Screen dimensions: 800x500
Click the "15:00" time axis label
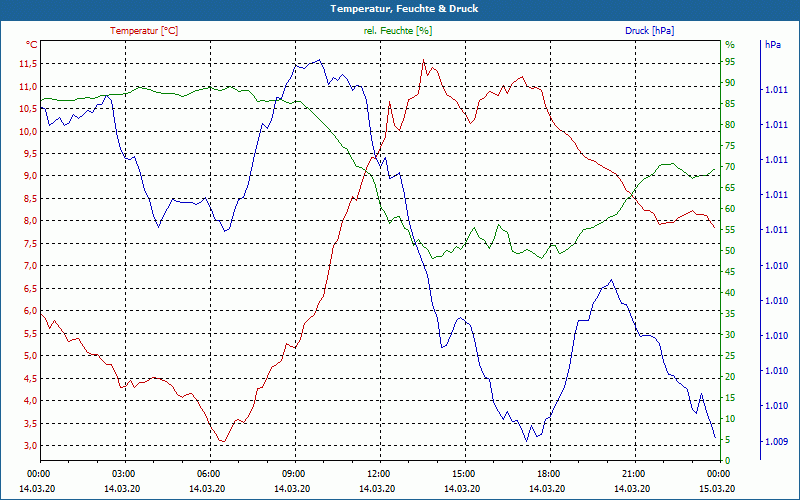tap(462, 474)
